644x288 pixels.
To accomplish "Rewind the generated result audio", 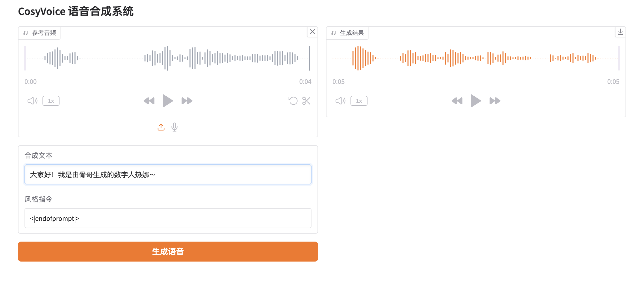I will (457, 101).
